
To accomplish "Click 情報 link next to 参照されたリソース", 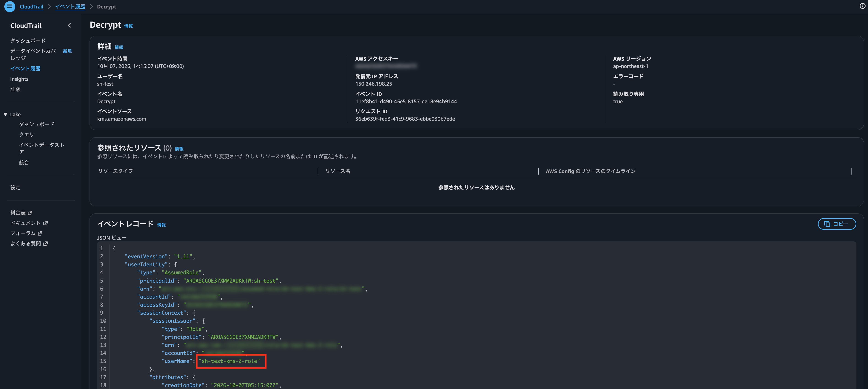I will [179, 149].
